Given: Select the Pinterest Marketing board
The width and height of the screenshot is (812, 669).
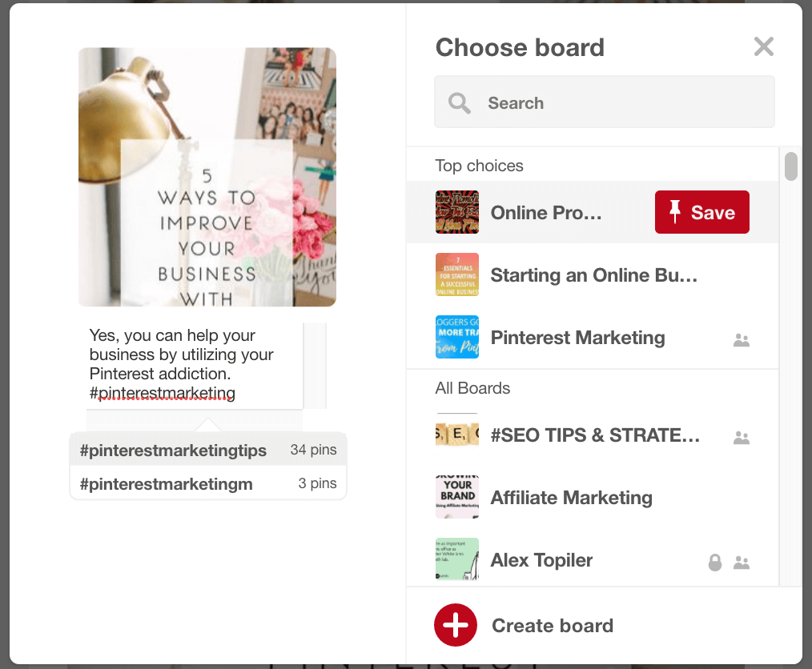Looking at the screenshot, I should [577, 338].
